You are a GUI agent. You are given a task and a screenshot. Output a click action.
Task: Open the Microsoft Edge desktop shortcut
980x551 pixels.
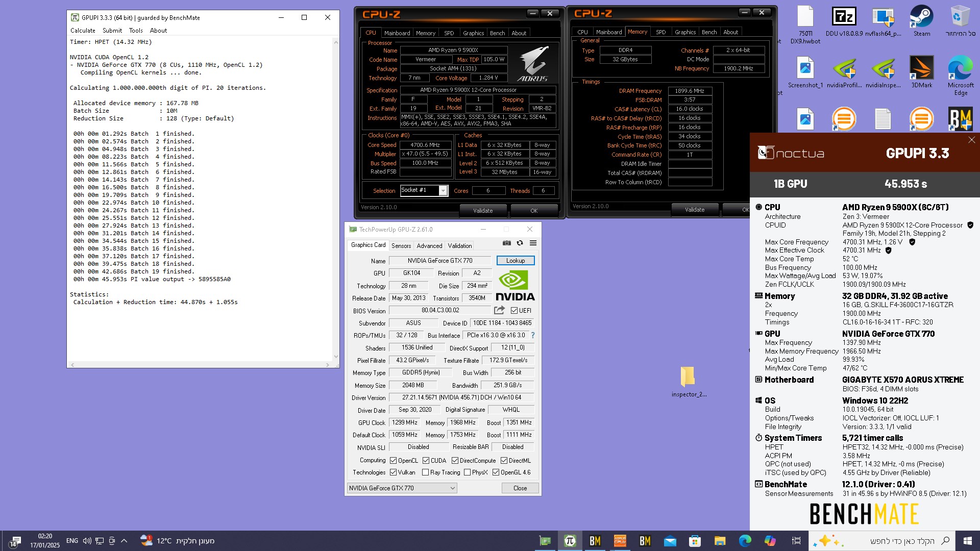pyautogui.click(x=960, y=76)
